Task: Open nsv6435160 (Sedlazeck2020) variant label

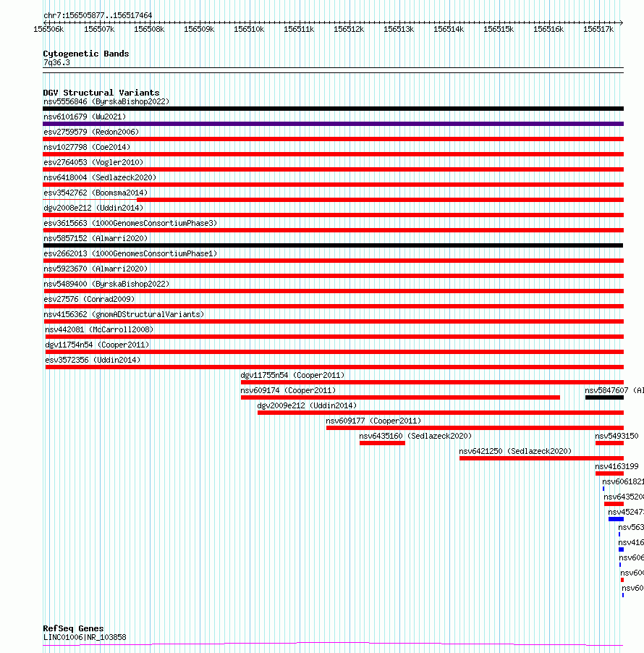Action: (x=415, y=436)
